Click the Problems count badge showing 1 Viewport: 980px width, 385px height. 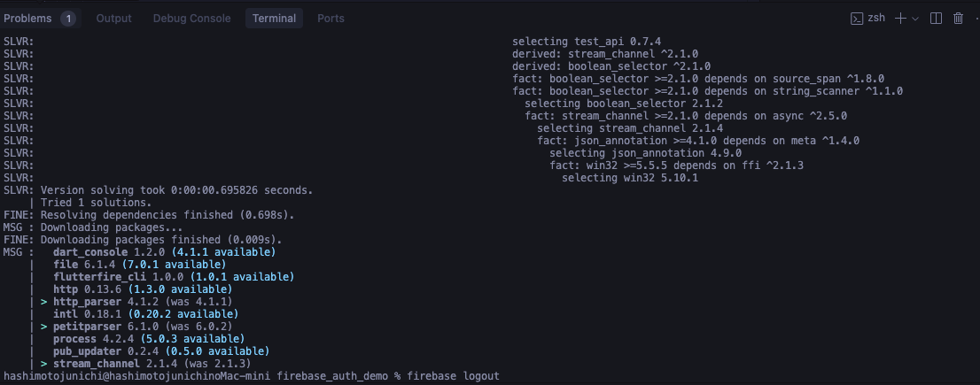pos(68,19)
